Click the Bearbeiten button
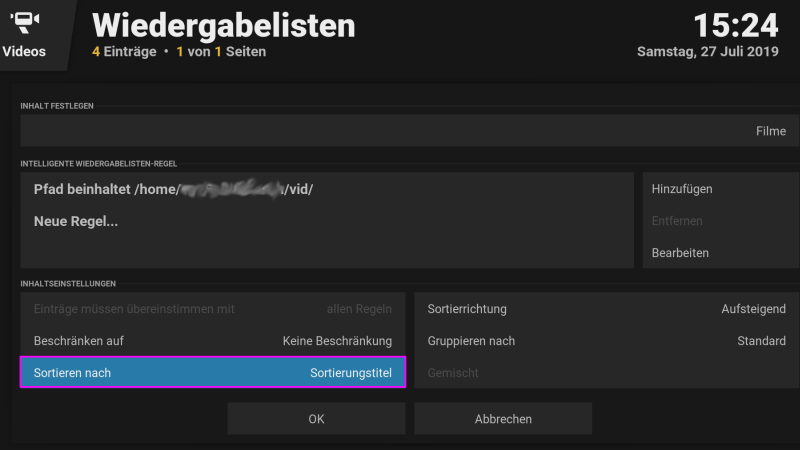This screenshot has width=800, height=450. coord(720,253)
